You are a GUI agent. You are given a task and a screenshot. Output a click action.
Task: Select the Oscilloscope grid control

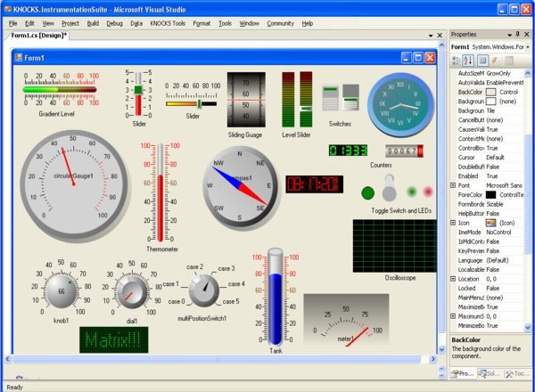click(x=394, y=246)
